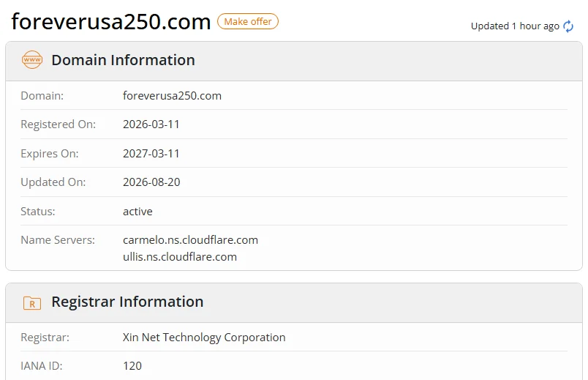
Task: Click the 'Updated On:' label
Action: [53, 182]
